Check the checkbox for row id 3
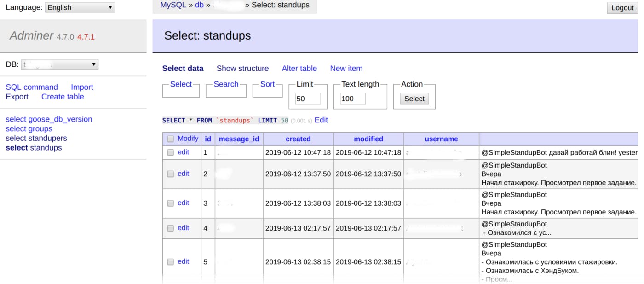 (171, 203)
